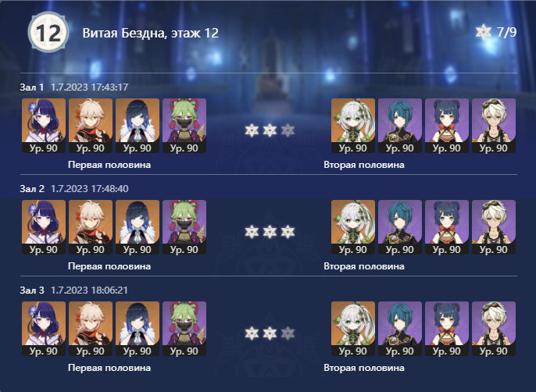Click the Витая Бездна, этаж 12 title
This screenshot has width=536, height=392.
(x=150, y=33)
